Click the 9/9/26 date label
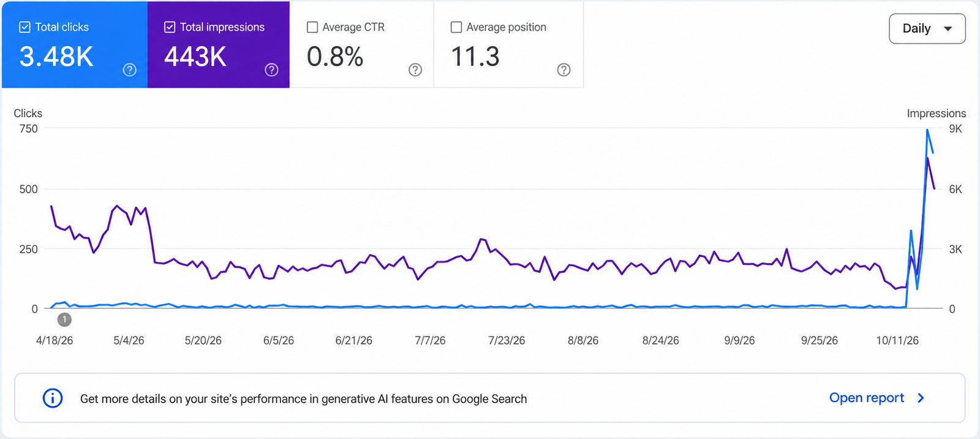The width and height of the screenshot is (980, 439). (739, 340)
